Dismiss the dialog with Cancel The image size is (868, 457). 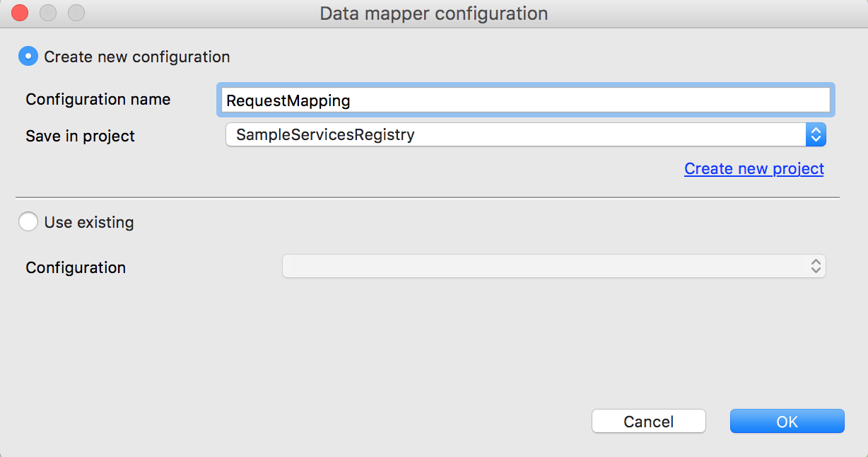(647, 421)
